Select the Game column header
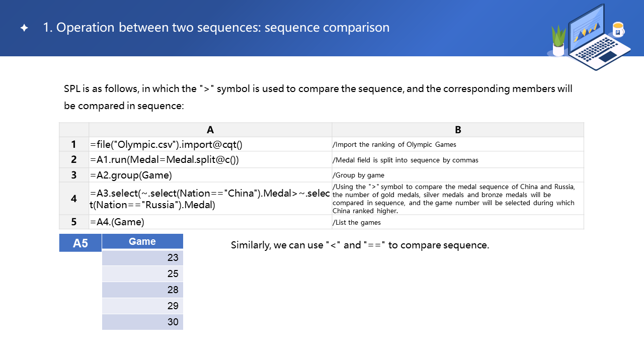 (x=142, y=241)
